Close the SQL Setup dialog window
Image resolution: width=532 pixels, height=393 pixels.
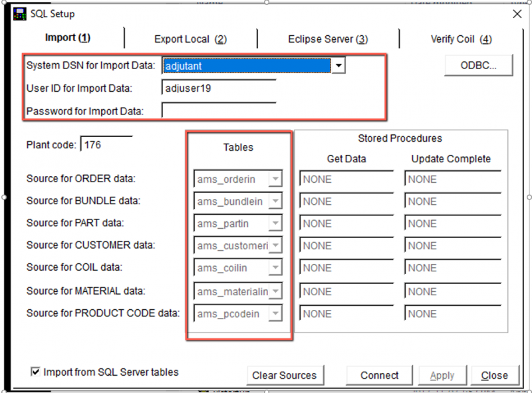click(517, 14)
